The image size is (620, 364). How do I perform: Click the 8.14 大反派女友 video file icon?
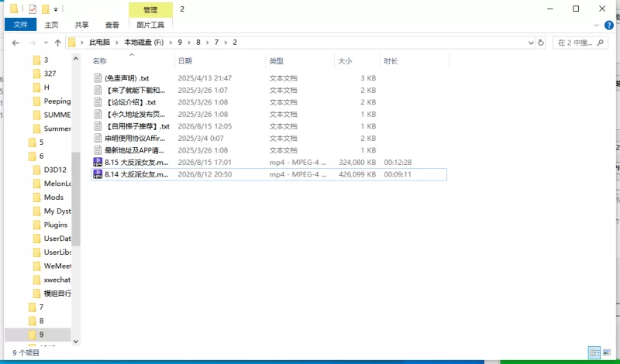pos(98,174)
